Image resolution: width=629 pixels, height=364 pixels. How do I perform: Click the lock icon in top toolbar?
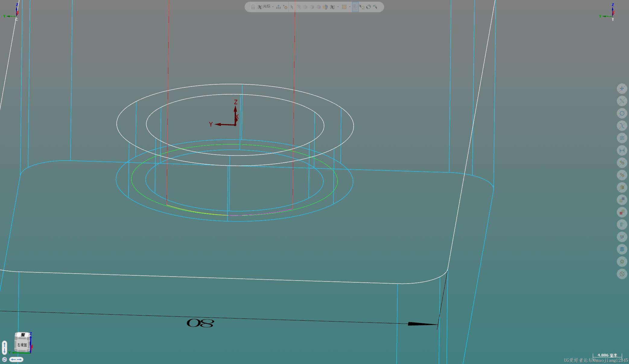click(x=253, y=7)
